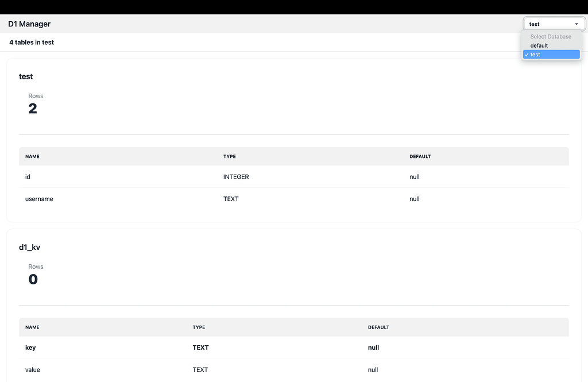Click the null default in username row

[415, 199]
